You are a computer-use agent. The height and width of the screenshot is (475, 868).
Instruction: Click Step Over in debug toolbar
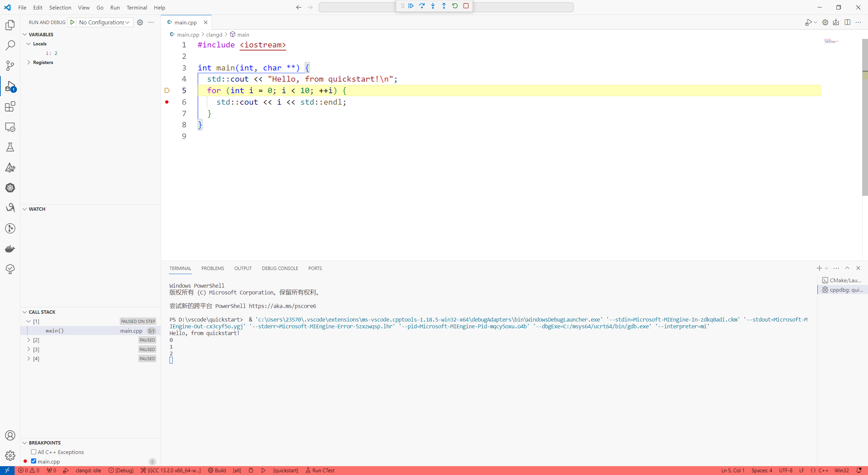[x=422, y=6]
